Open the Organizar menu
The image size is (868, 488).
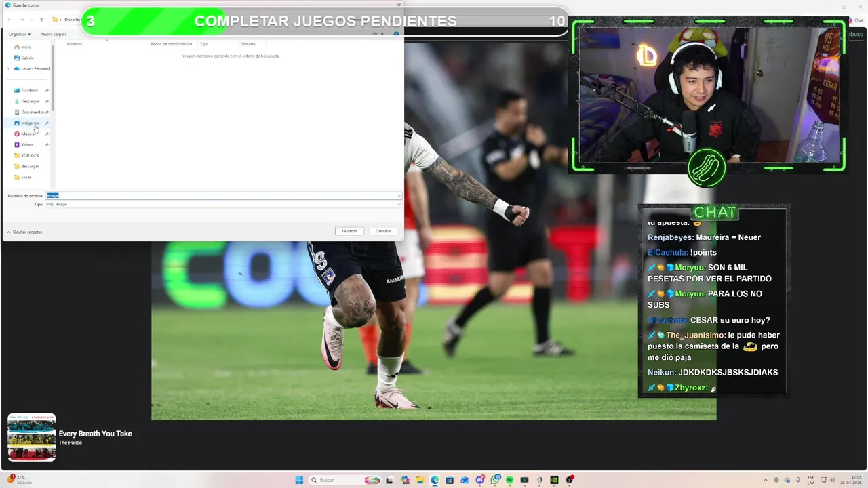click(x=20, y=34)
